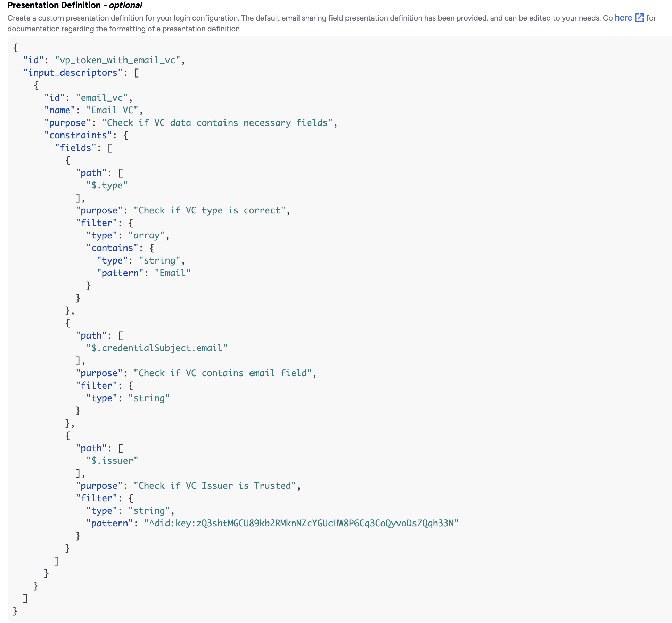The width and height of the screenshot is (672, 623).
Task: Open the "here" documentation link
Action: (623, 18)
